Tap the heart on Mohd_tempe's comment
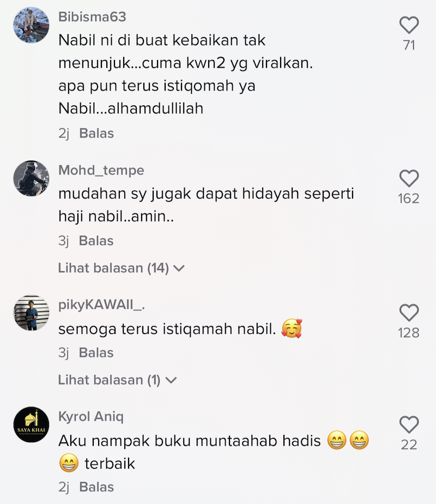 (x=409, y=178)
